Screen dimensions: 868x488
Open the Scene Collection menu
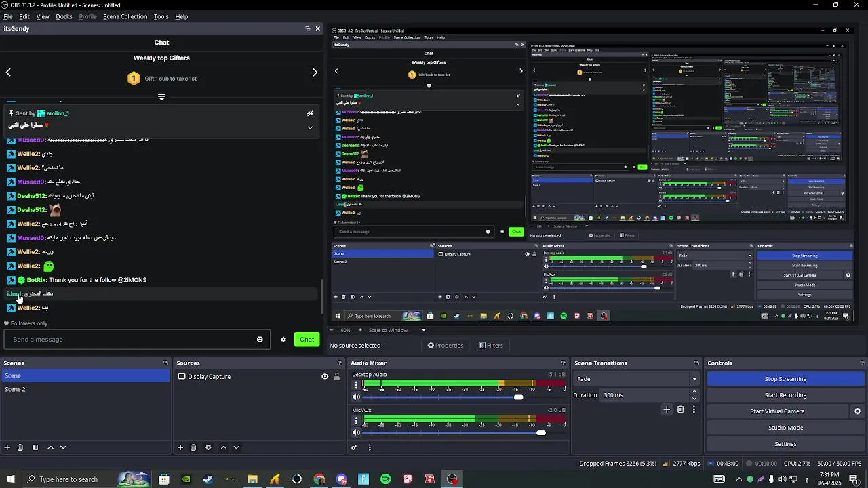(x=125, y=16)
